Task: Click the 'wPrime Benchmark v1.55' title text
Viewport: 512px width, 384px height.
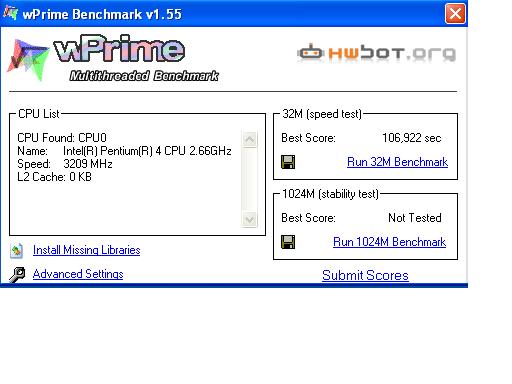Action: (x=102, y=14)
